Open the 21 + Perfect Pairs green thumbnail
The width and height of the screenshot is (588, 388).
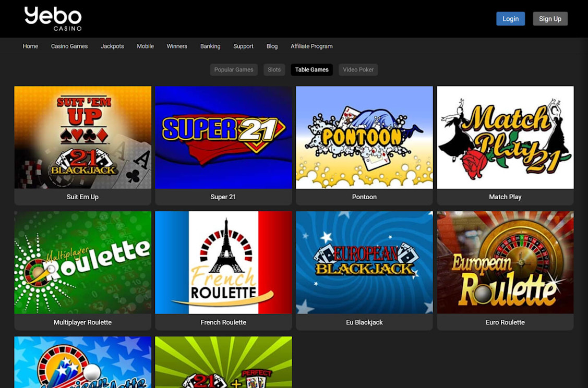click(x=223, y=362)
